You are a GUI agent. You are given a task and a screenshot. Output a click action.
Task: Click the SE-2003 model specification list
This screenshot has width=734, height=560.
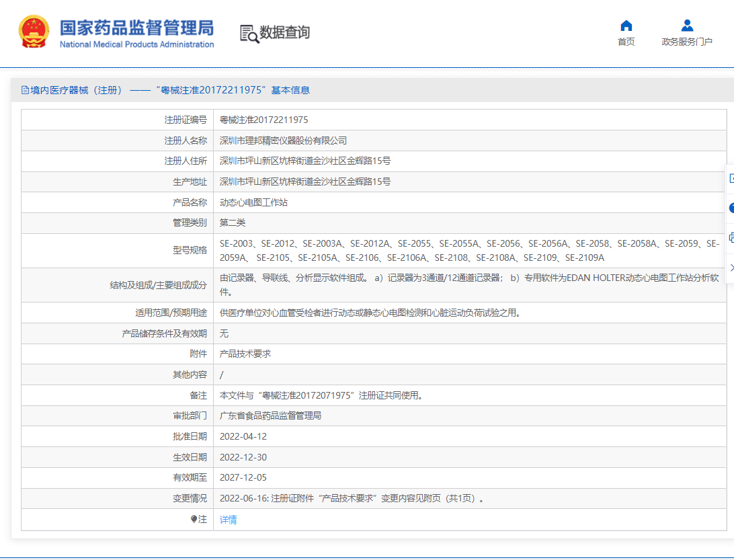pyautogui.click(x=470, y=251)
